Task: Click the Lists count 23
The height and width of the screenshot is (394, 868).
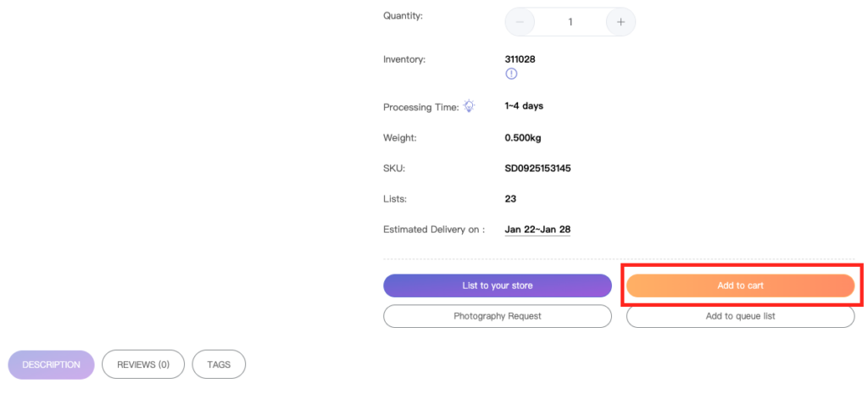Action: point(510,198)
